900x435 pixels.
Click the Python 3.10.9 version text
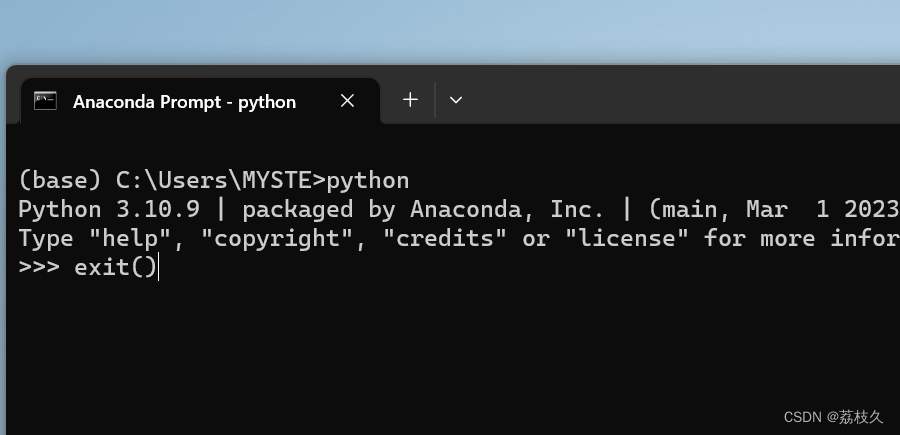click(109, 210)
